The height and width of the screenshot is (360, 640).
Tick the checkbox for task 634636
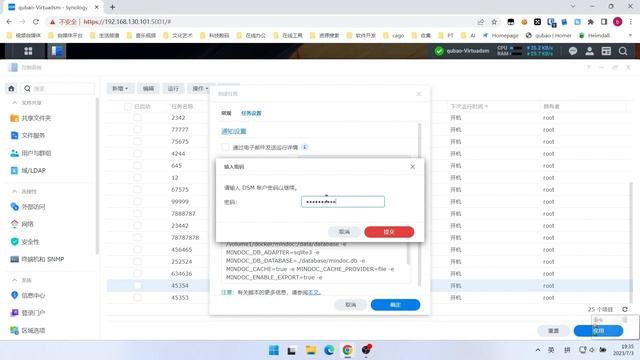[138, 273]
